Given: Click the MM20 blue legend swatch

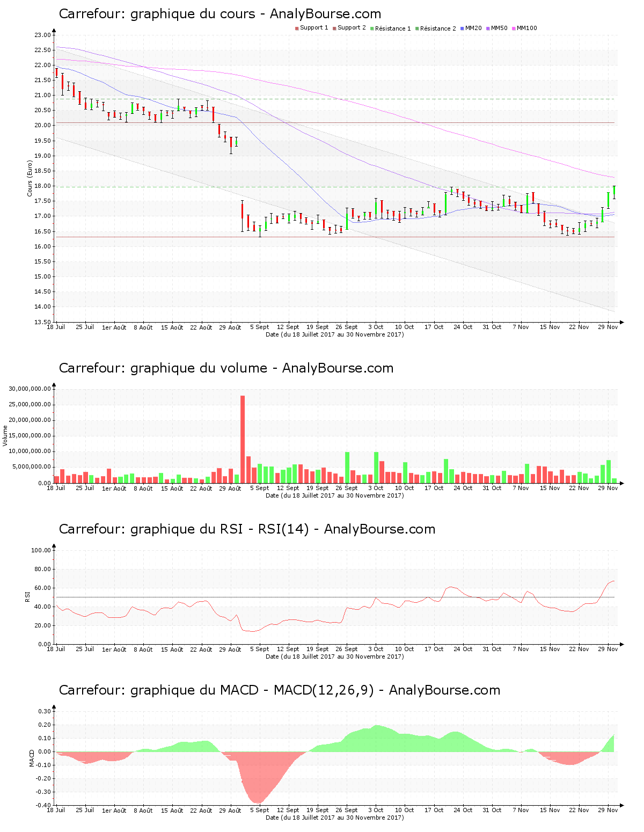Looking at the screenshot, I should point(462,28).
